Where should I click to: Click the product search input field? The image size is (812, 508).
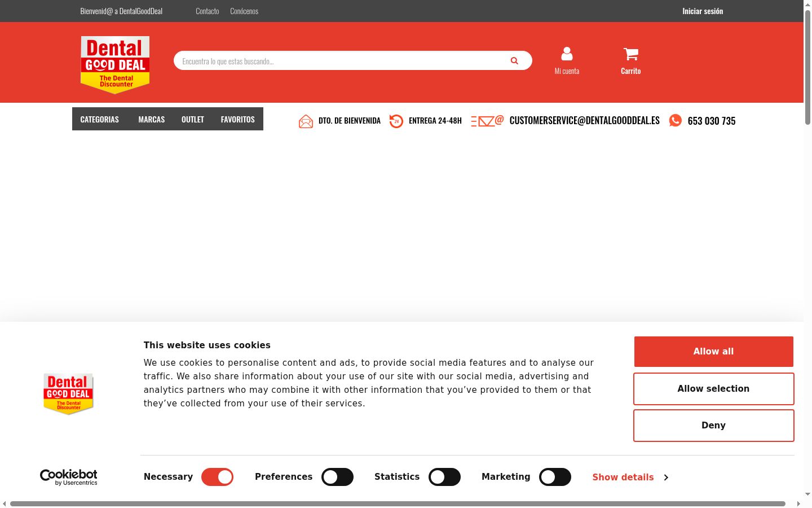click(353, 60)
